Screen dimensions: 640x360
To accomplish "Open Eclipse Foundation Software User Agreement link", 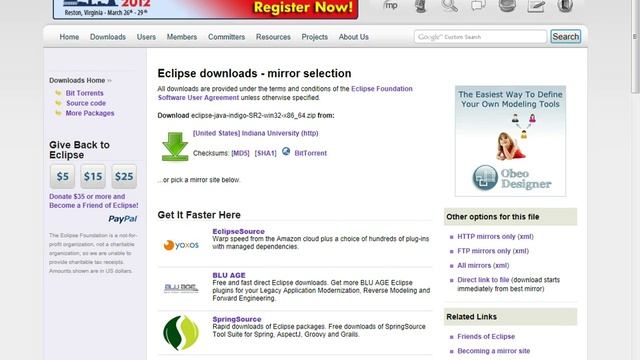I will pos(285,93).
